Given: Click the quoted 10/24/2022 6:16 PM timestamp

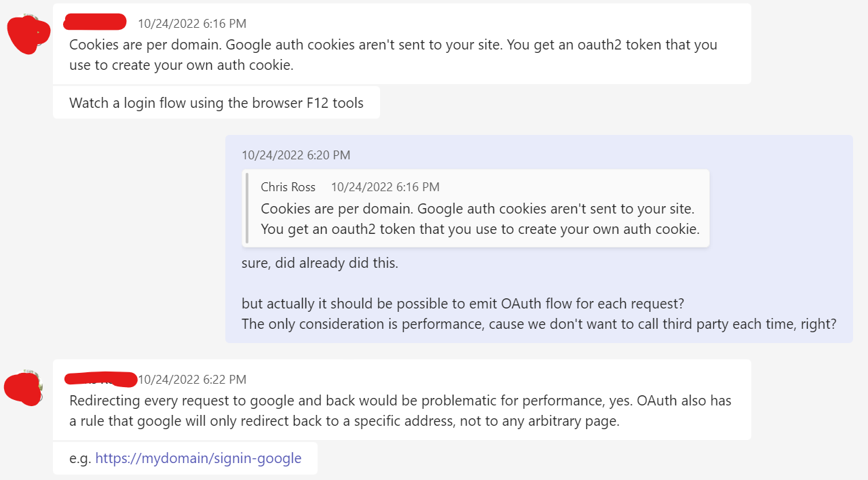Looking at the screenshot, I should point(385,187).
